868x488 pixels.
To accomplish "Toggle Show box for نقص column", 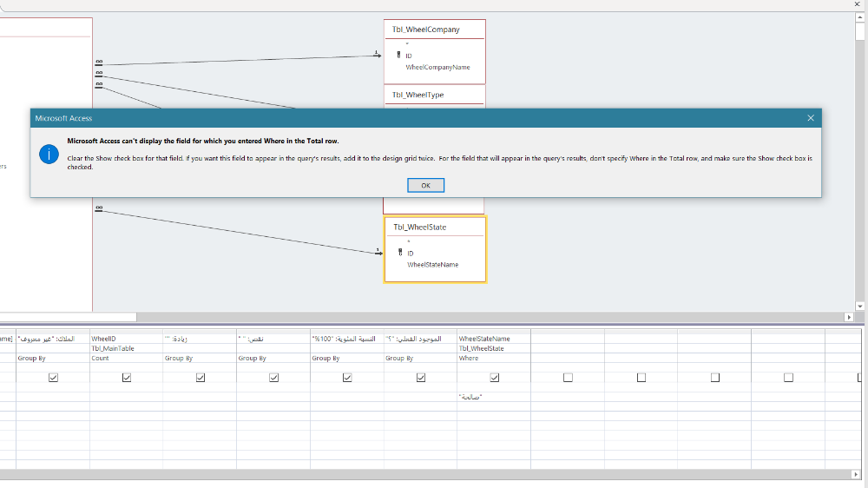I will [274, 377].
